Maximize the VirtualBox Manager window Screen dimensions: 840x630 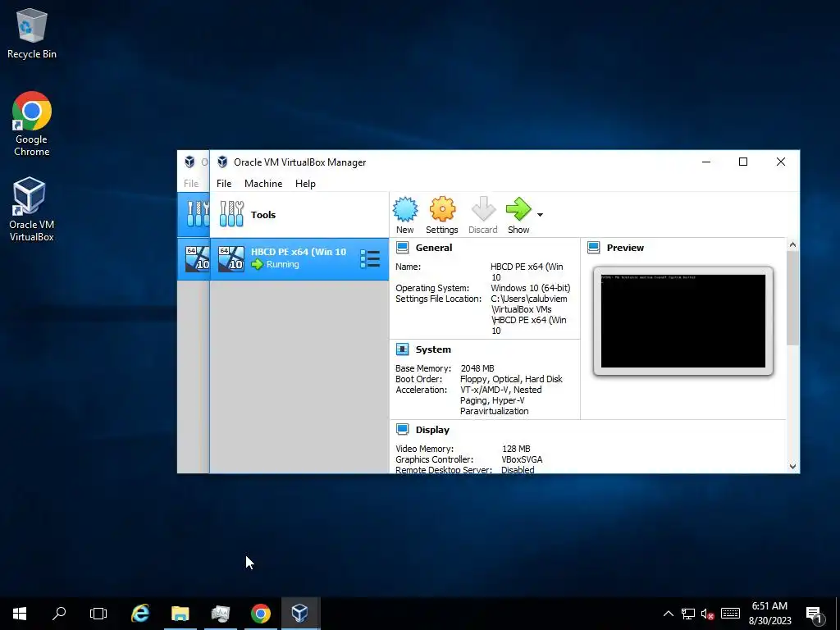[743, 162]
